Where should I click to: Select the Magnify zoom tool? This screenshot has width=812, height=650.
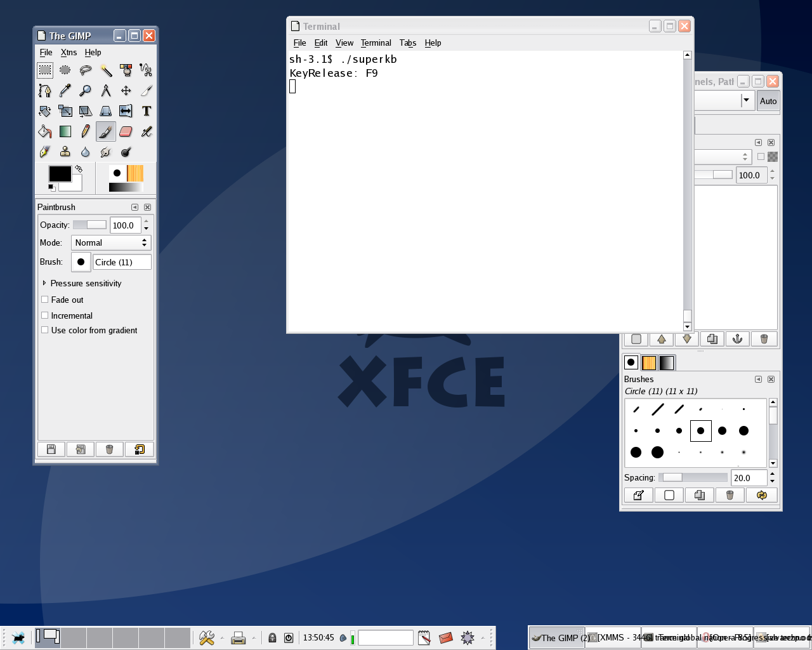[x=85, y=90]
